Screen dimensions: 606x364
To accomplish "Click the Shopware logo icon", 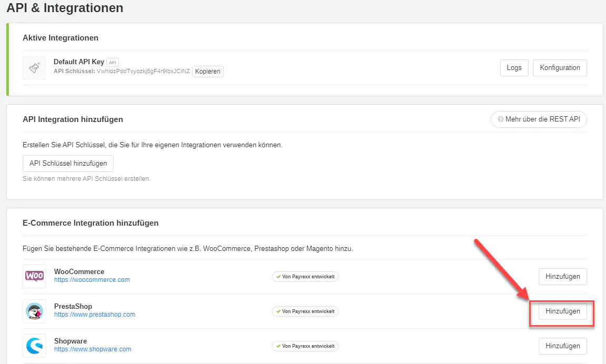I will [x=34, y=346].
